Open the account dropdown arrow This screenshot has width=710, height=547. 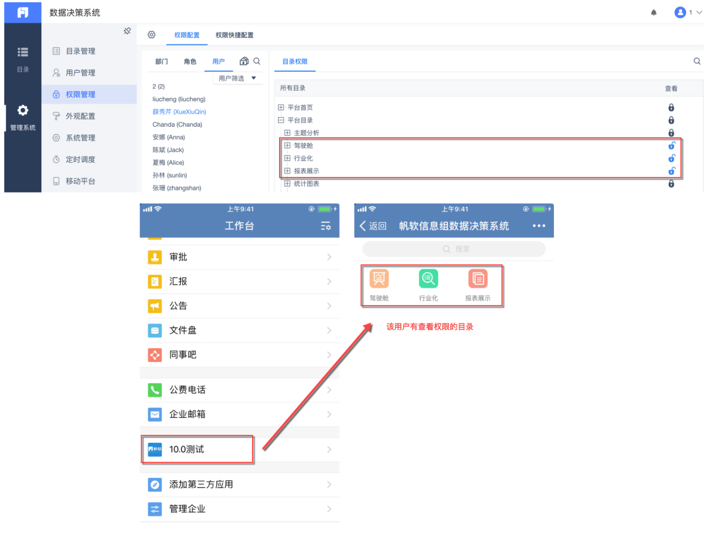699,13
